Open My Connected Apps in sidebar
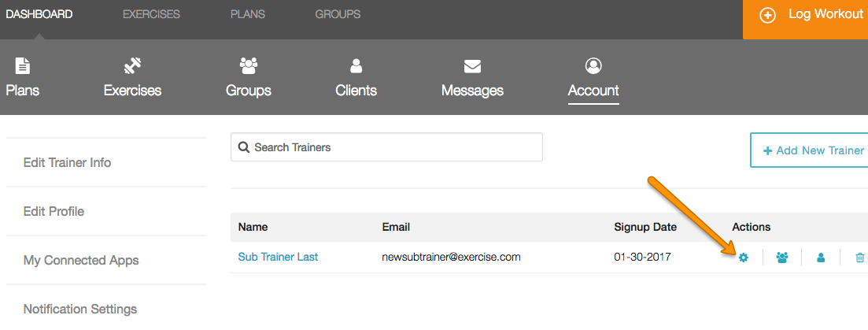 (x=81, y=260)
